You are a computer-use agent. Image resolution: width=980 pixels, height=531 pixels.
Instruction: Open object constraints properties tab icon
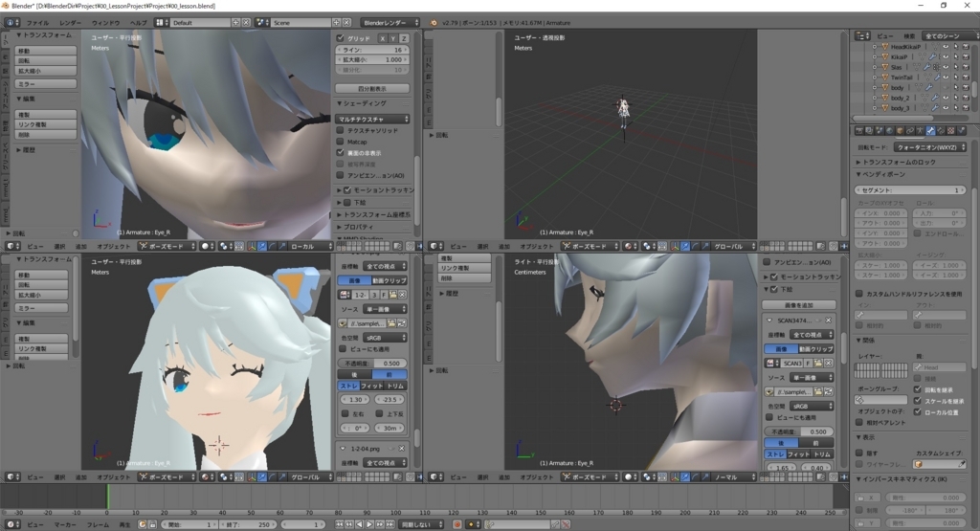pos(910,130)
